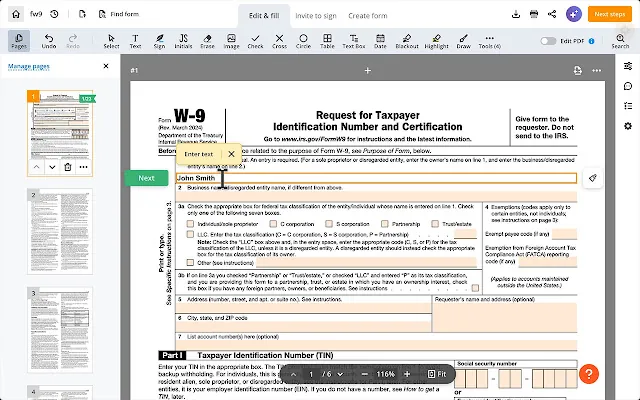Image resolution: width=640 pixels, height=400 pixels.
Task: Check the Partnership box
Action: pos(384,224)
